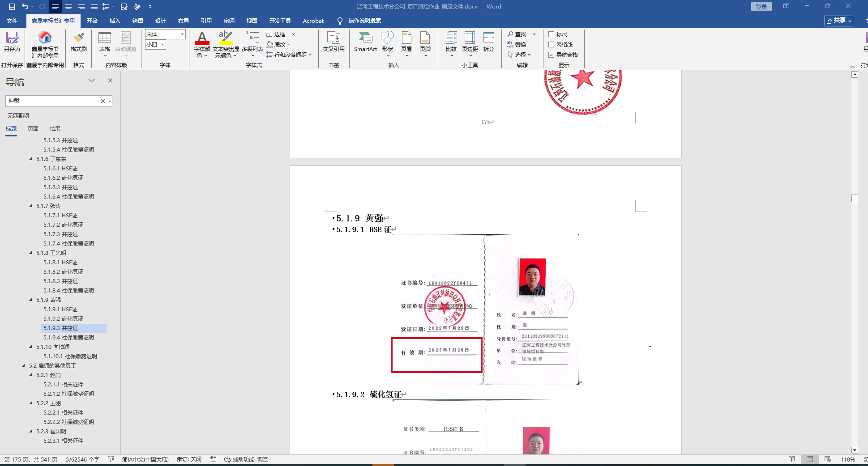Switch to the 引用 References tab
This screenshot has height=466, width=868.
pos(206,21)
